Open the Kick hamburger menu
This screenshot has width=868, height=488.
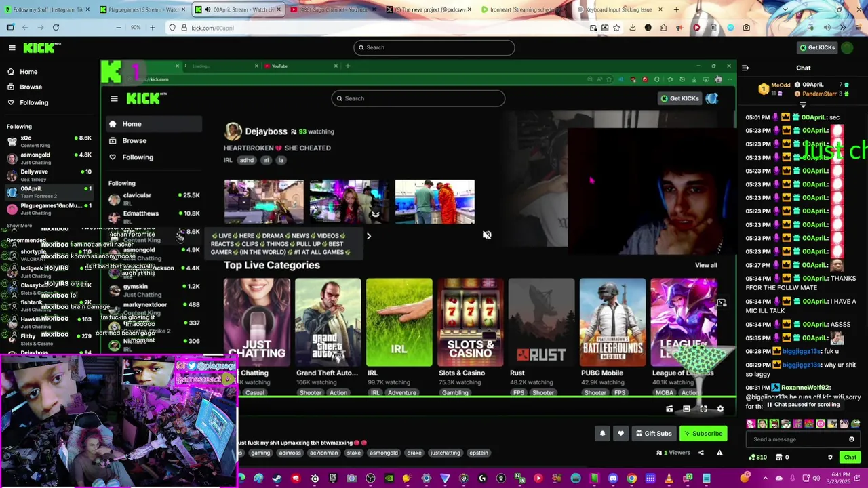click(x=12, y=47)
